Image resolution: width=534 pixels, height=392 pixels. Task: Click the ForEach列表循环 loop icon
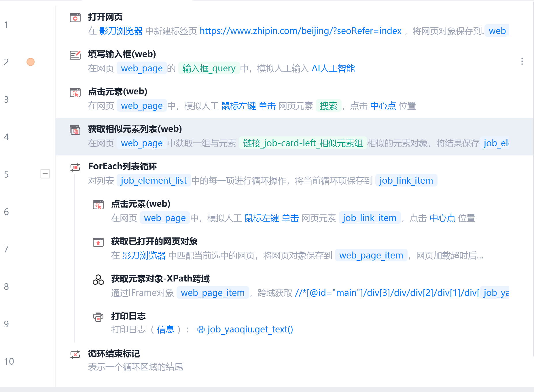75,167
